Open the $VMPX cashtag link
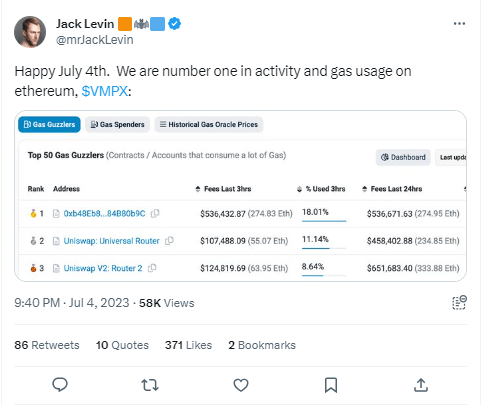This screenshot has width=488, height=405. pos(105,91)
